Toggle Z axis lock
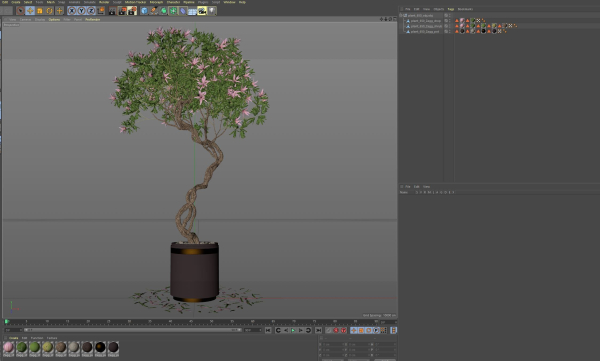 [x=91, y=11]
